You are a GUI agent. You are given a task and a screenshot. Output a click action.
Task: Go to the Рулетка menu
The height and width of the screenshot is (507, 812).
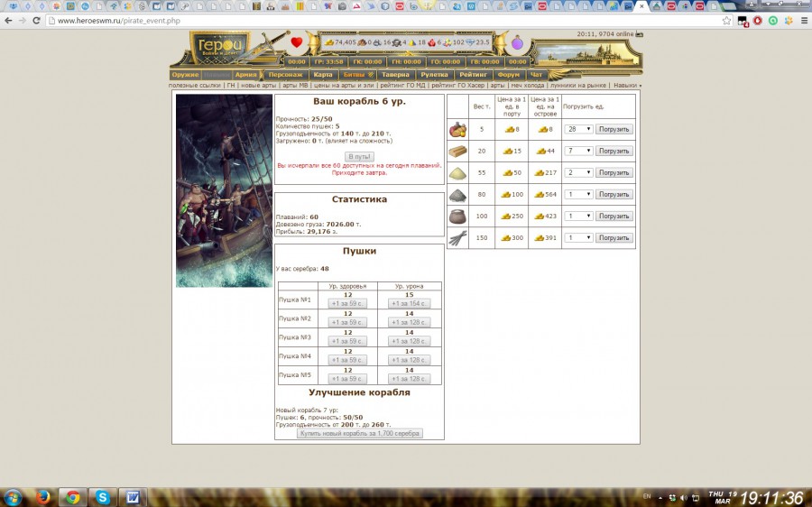(x=434, y=75)
